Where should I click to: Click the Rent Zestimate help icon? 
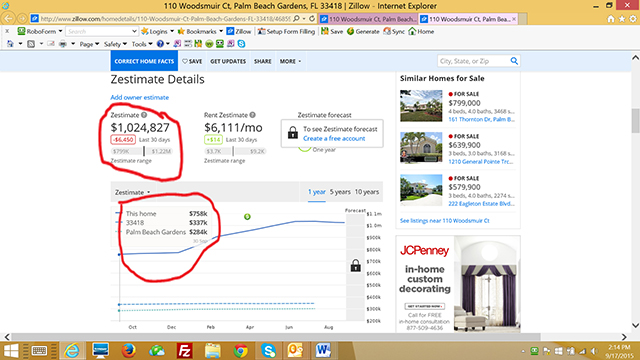click(253, 115)
